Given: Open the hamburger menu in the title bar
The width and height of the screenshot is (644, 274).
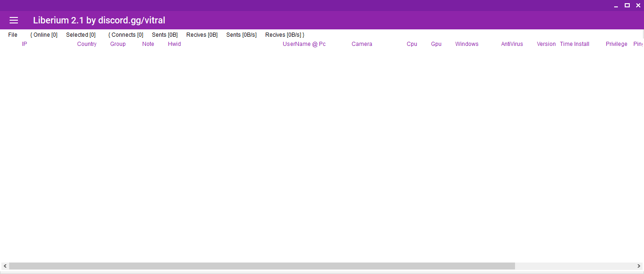Looking at the screenshot, I should point(14,20).
